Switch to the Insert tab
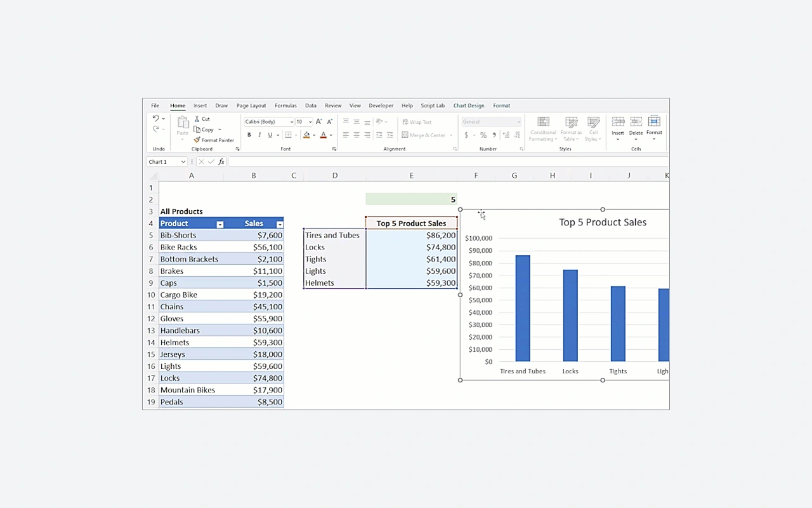Screen dimensions: 812x508 click(200, 105)
